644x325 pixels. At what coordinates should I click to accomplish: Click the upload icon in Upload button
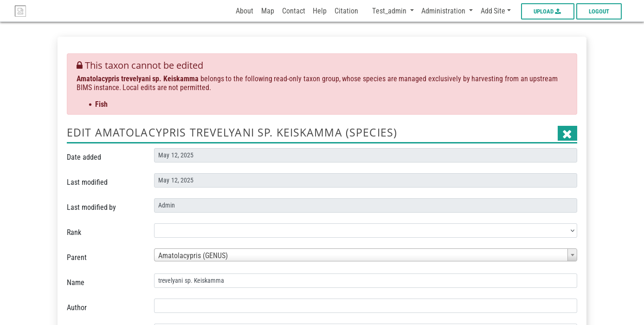558,11
